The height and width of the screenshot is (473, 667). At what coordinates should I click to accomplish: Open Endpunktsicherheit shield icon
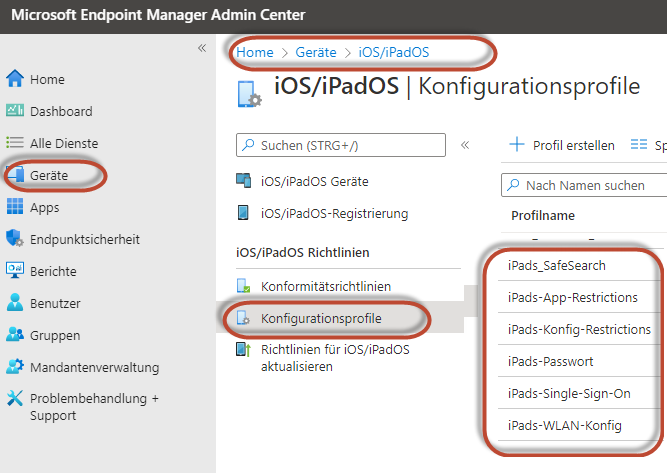pos(15,239)
